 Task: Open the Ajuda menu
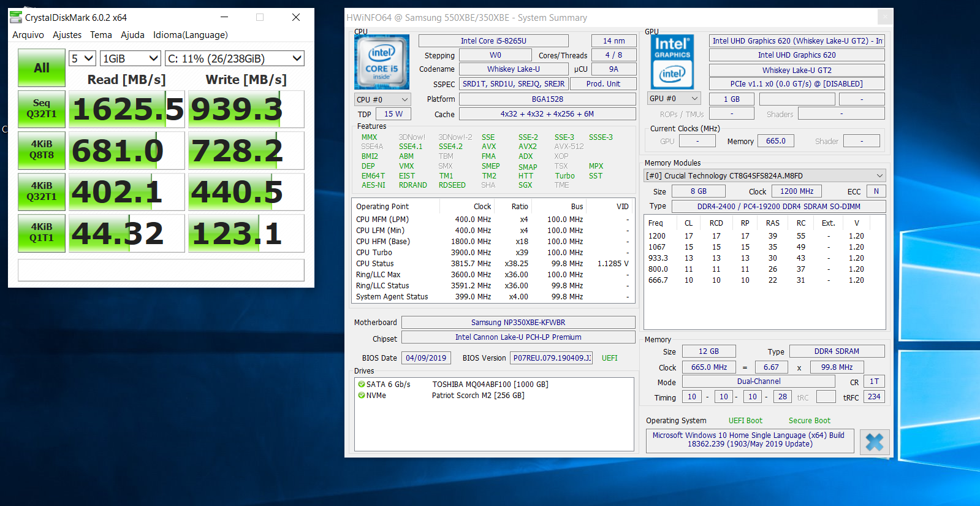point(132,35)
